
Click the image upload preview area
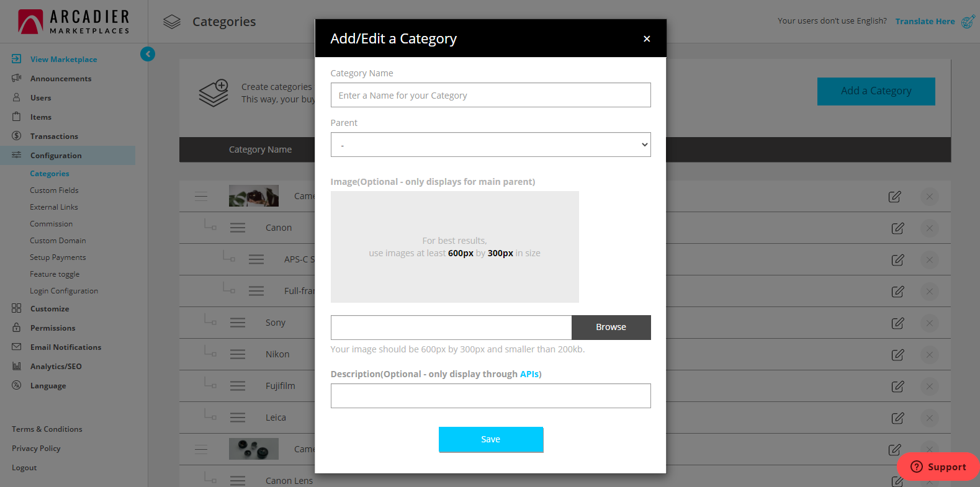pos(454,247)
